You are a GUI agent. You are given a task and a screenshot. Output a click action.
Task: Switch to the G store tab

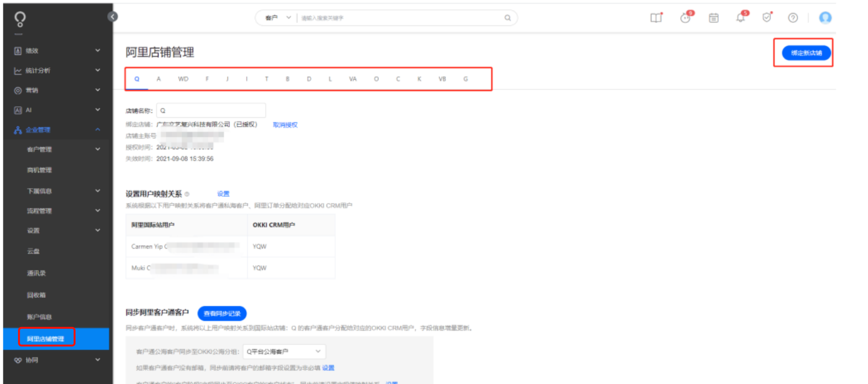[466, 79]
